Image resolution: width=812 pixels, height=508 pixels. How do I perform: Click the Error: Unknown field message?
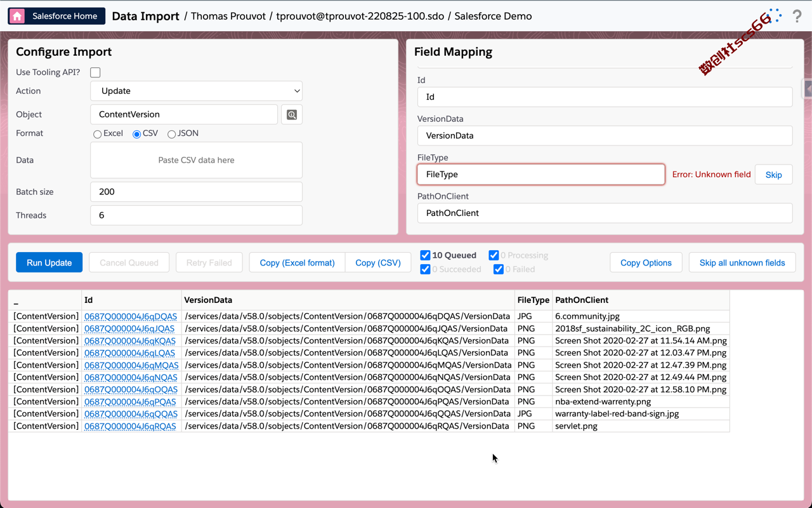click(711, 174)
